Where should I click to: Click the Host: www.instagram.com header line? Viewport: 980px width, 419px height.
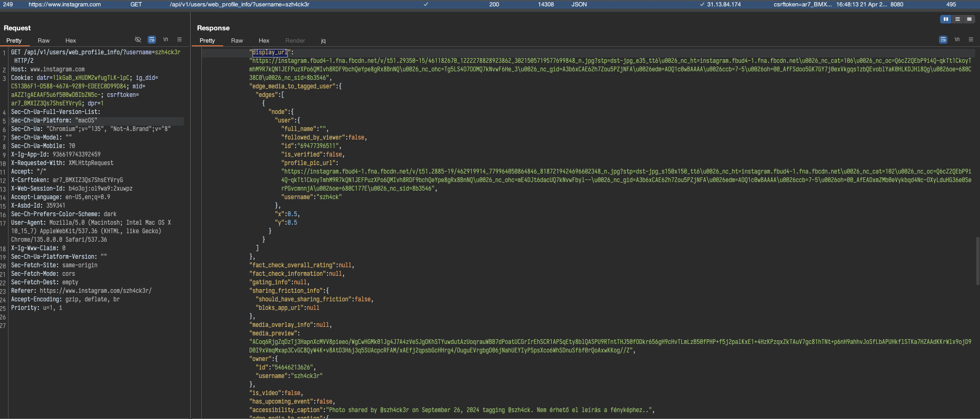click(x=48, y=69)
